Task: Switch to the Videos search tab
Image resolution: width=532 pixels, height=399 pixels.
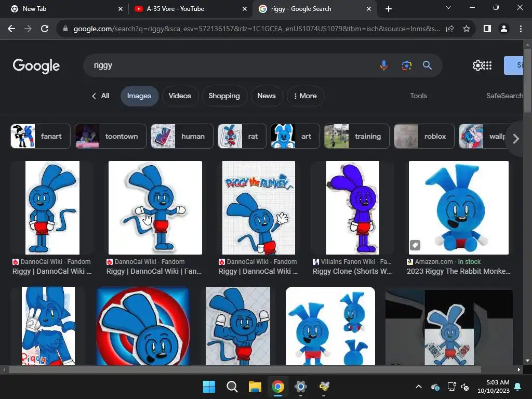Action: click(180, 96)
